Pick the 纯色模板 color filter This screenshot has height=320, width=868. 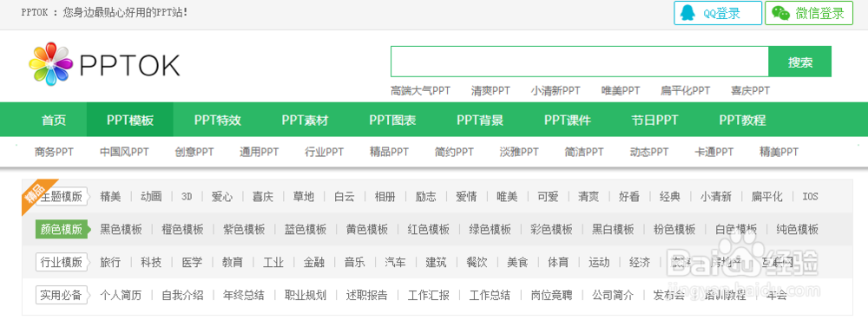click(797, 229)
